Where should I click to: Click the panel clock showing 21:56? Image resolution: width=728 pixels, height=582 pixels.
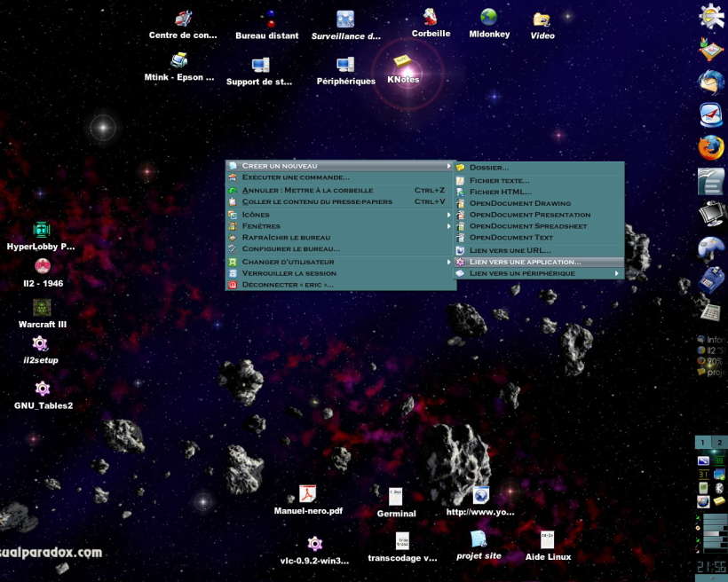click(711, 566)
